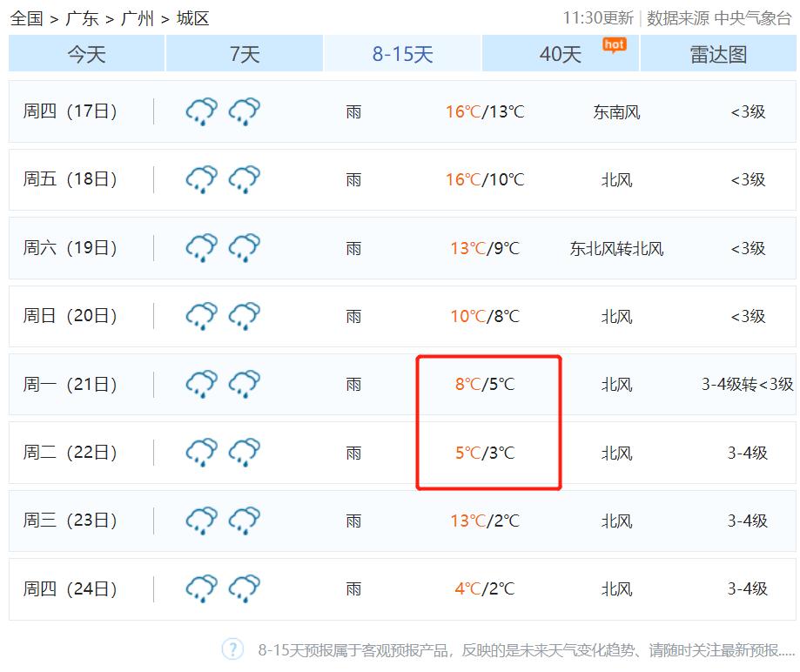Open the 广东 breadcrumb link

(x=82, y=18)
